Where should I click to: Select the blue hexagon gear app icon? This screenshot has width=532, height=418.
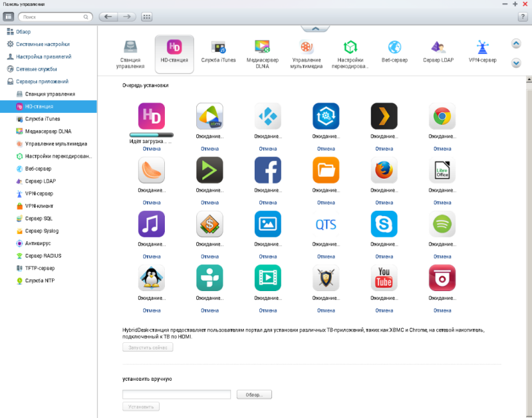click(326, 116)
